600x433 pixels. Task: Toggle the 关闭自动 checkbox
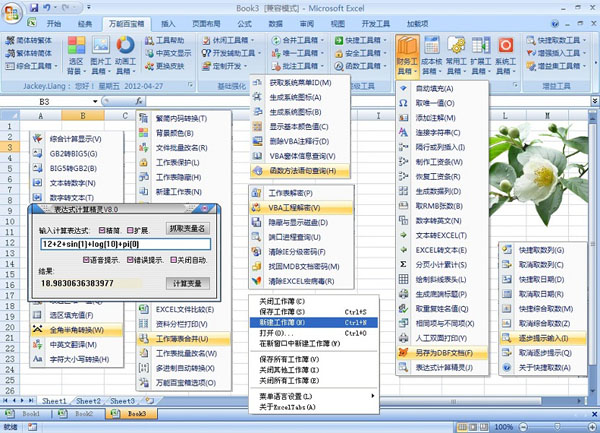pos(173,260)
